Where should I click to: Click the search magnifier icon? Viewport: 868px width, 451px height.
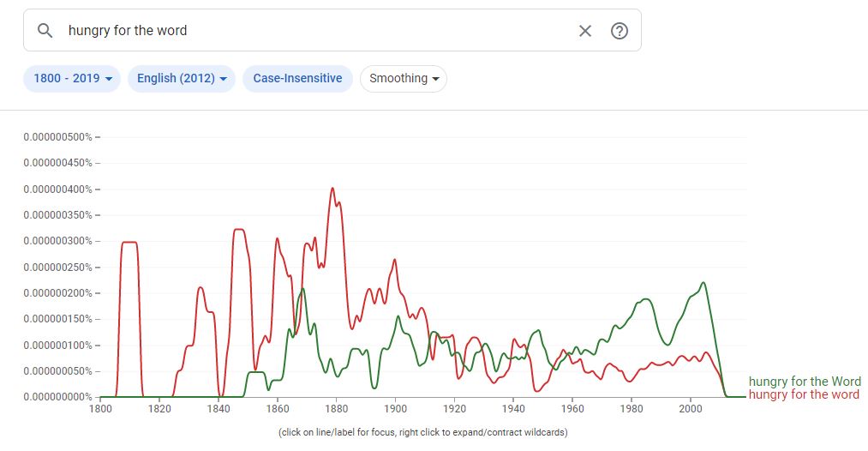(45, 31)
